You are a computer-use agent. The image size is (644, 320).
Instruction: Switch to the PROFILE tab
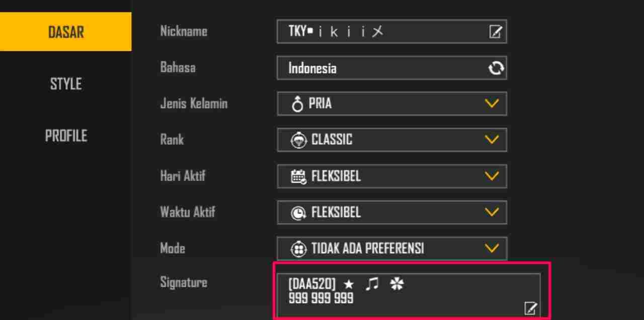coord(66,136)
